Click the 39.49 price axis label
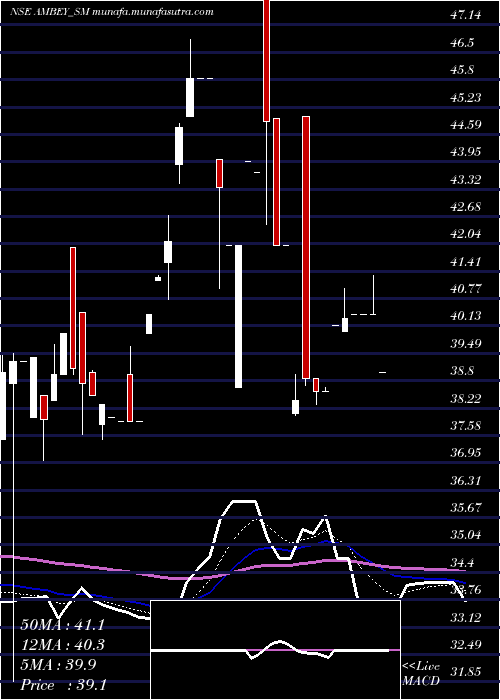This screenshot has width=500, height=700. coord(465,343)
